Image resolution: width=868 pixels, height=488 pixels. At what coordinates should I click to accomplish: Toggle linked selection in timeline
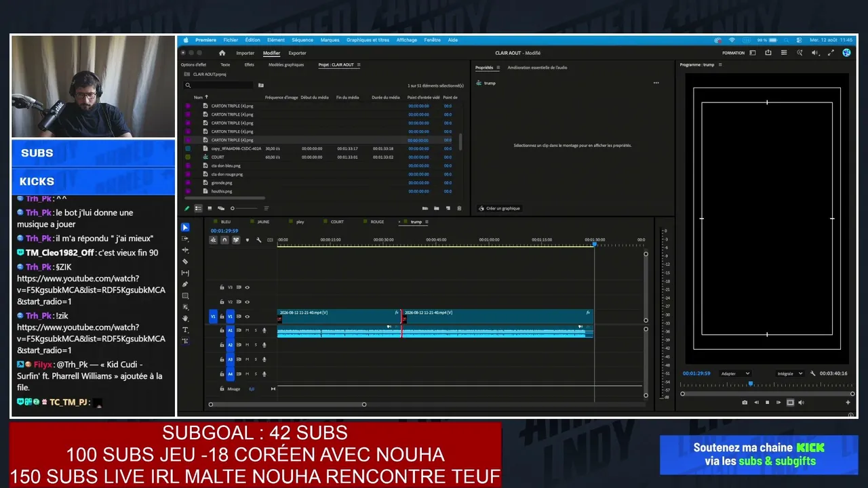pyautogui.click(x=235, y=240)
